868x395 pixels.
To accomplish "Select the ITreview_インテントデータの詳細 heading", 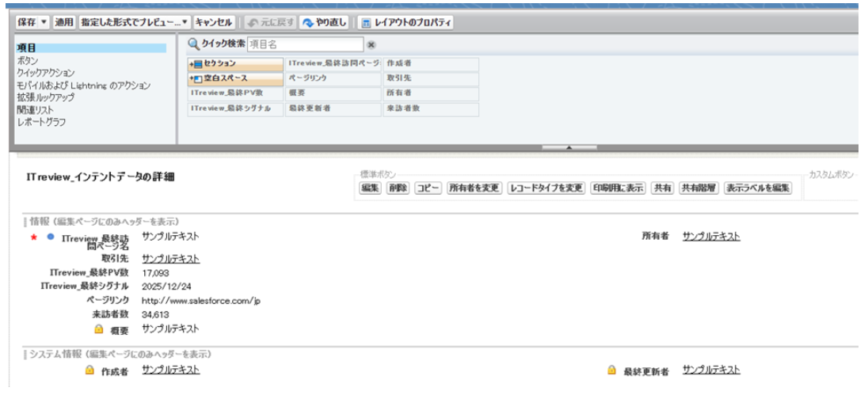I will point(101,177).
